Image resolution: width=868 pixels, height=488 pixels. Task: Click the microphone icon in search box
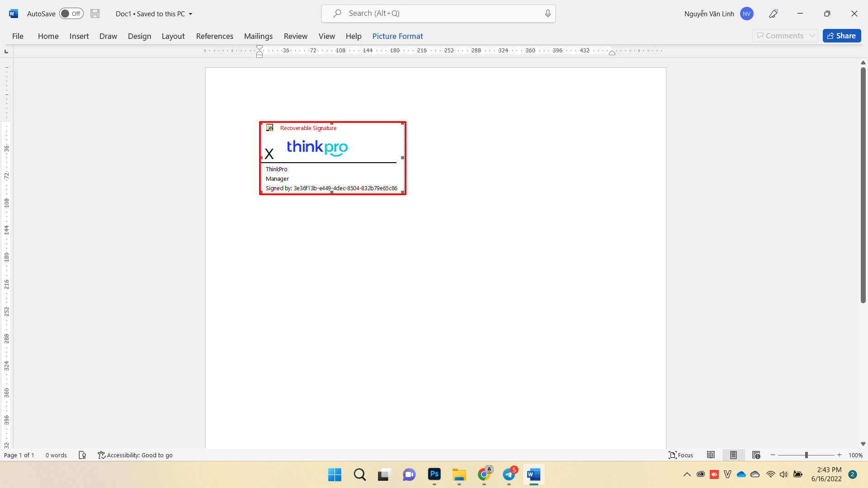pyautogui.click(x=547, y=14)
